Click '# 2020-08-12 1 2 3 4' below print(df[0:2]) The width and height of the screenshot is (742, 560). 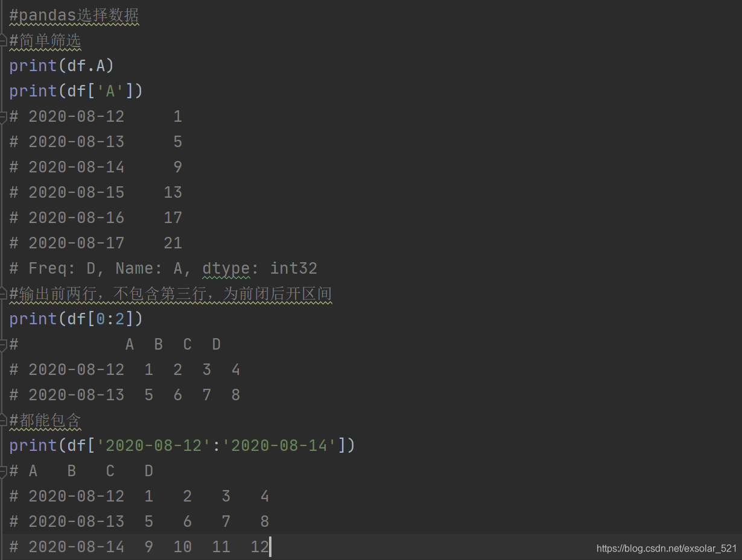(x=125, y=370)
